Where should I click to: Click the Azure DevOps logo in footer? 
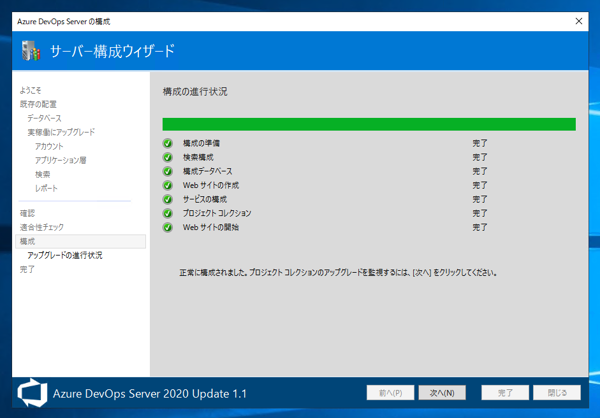point(32,393)
